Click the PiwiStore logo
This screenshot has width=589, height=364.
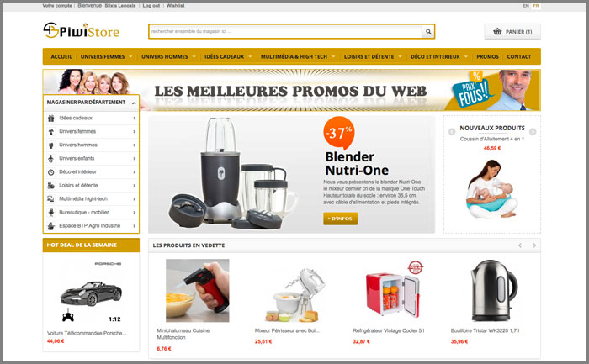tap(81, 31)
